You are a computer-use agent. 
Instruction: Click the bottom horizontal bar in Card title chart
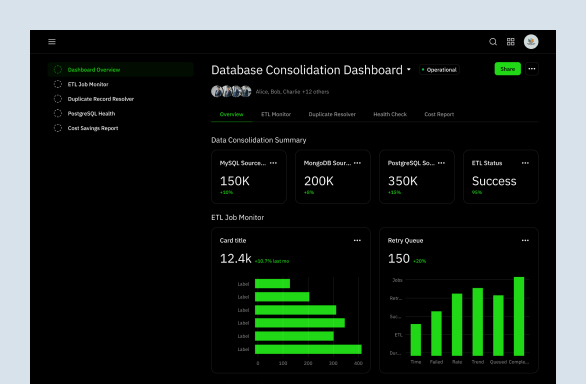pos(308,349)
